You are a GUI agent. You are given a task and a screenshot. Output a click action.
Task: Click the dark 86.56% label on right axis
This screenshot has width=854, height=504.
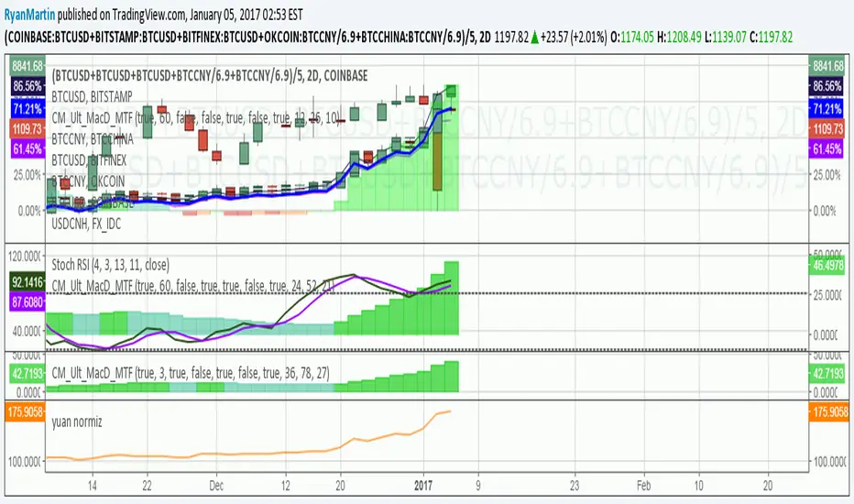827,86
